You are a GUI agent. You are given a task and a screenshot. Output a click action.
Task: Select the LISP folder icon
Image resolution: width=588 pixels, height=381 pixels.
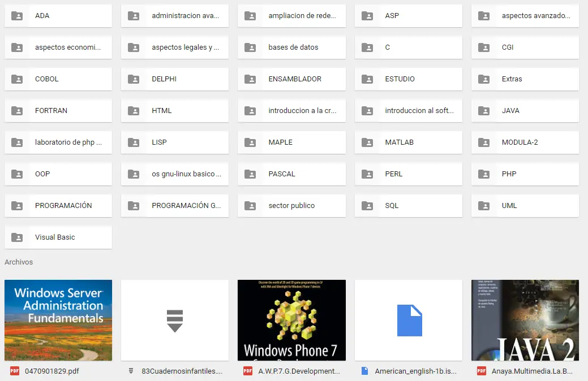pos(134,142)
